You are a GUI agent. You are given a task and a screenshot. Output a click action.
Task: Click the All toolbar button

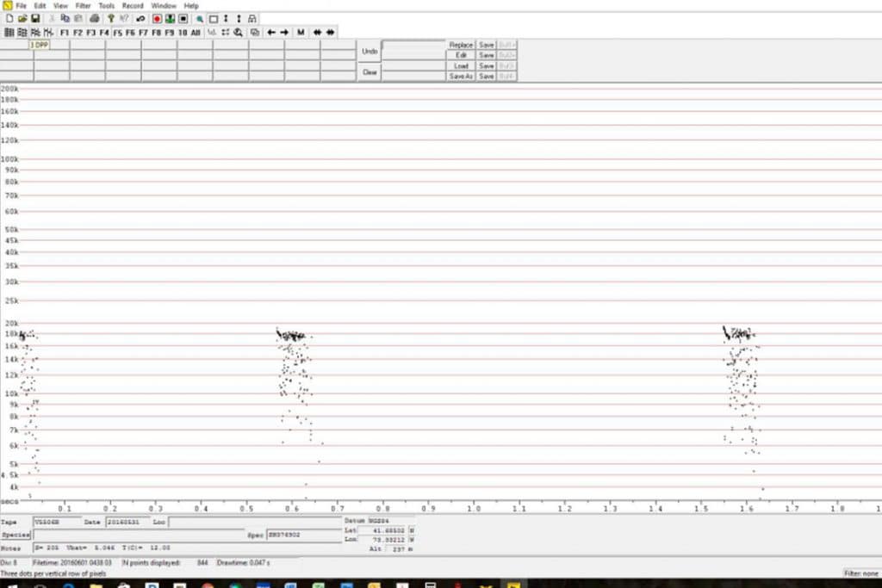(196, 33)
